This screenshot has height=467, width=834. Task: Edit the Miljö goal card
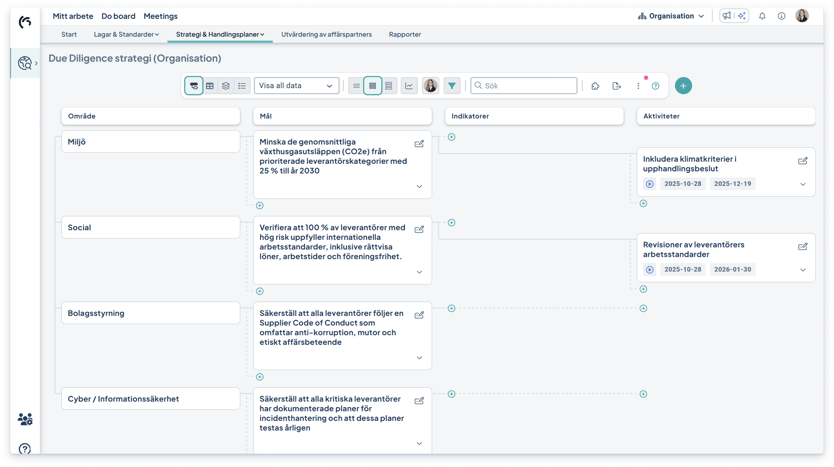tap(419, 144)
